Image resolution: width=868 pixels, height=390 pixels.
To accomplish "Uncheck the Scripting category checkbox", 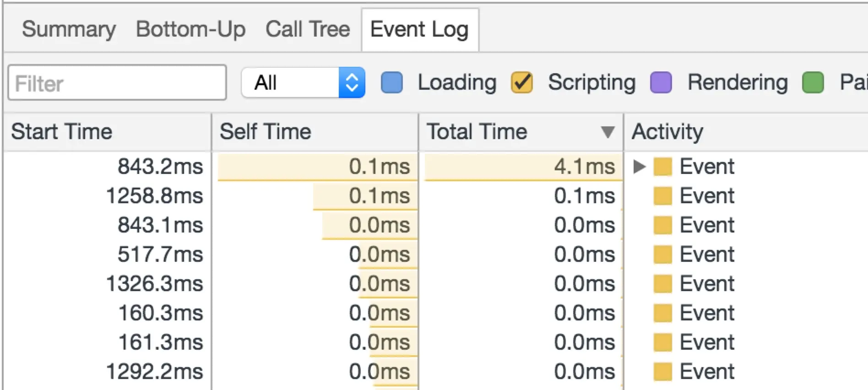I will (x=522, y=83).
